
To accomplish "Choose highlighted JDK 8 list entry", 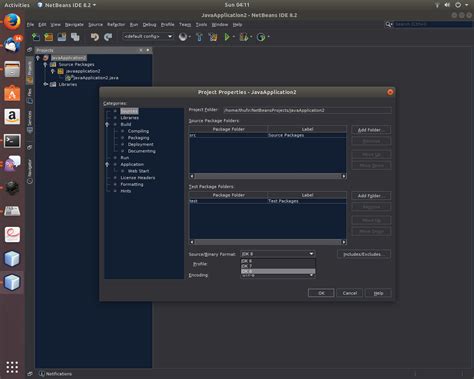I will coord(278,271).
